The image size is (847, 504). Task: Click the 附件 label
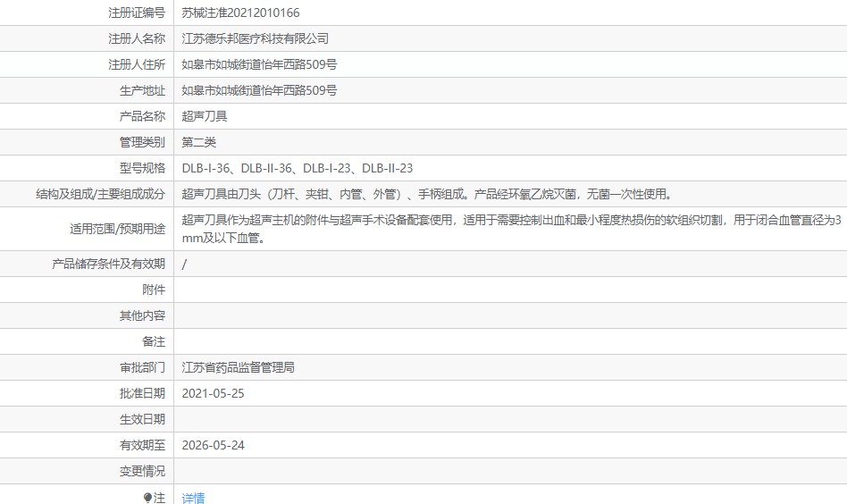click(x=154, y=290)
